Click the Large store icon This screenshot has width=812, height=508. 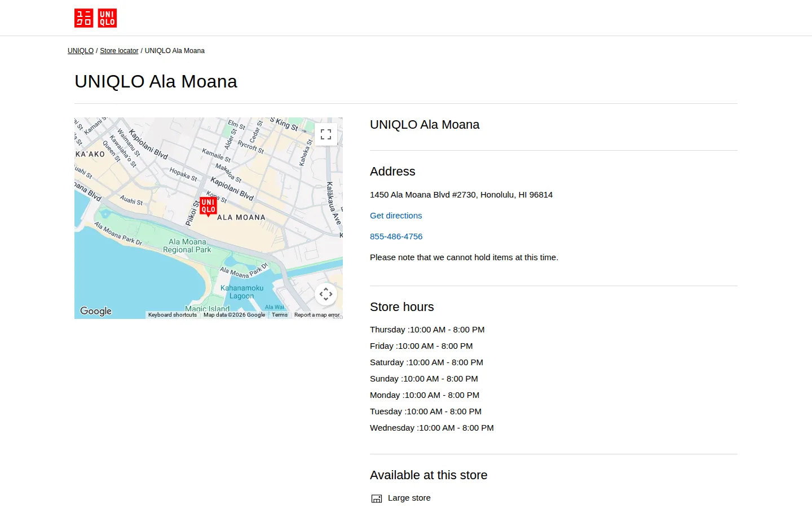click(377, 498)
